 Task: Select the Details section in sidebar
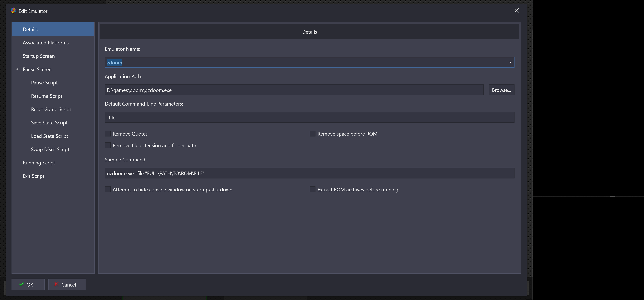tap(53, 29)
